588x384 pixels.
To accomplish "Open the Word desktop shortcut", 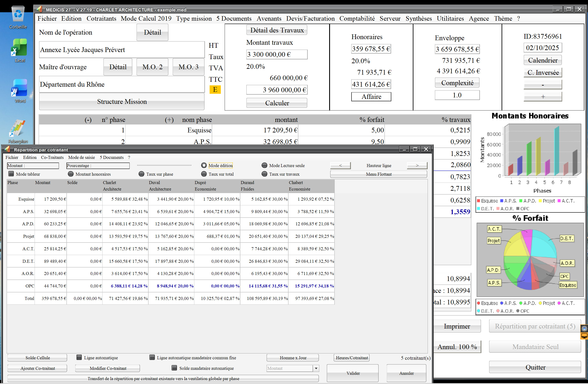I will (20, 91).
